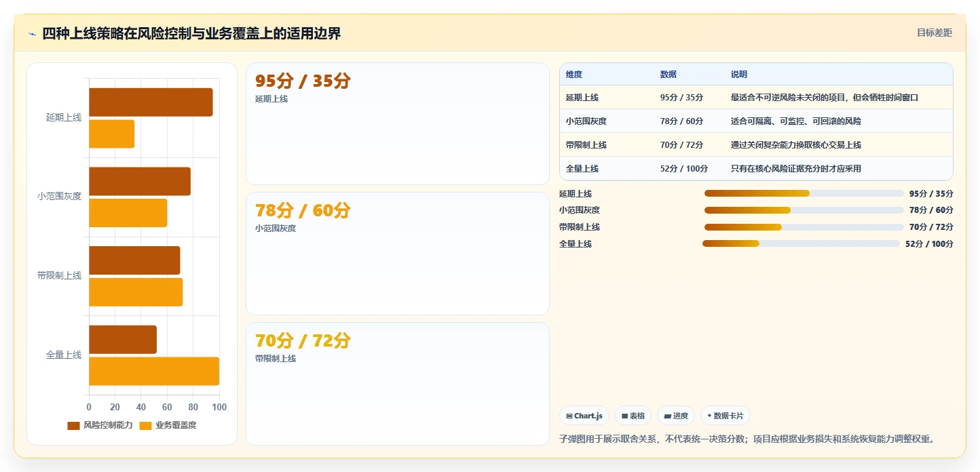Click the 延期上线 progress bar
Image resolution: width=980 pixels, height=472 pixels.
[x=804, y=193]
